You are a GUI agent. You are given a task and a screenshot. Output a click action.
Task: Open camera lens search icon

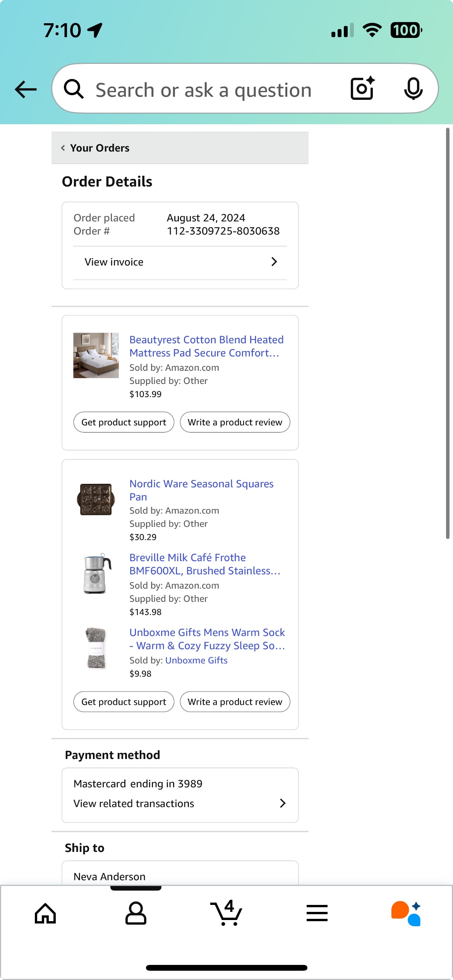point(363,88)
